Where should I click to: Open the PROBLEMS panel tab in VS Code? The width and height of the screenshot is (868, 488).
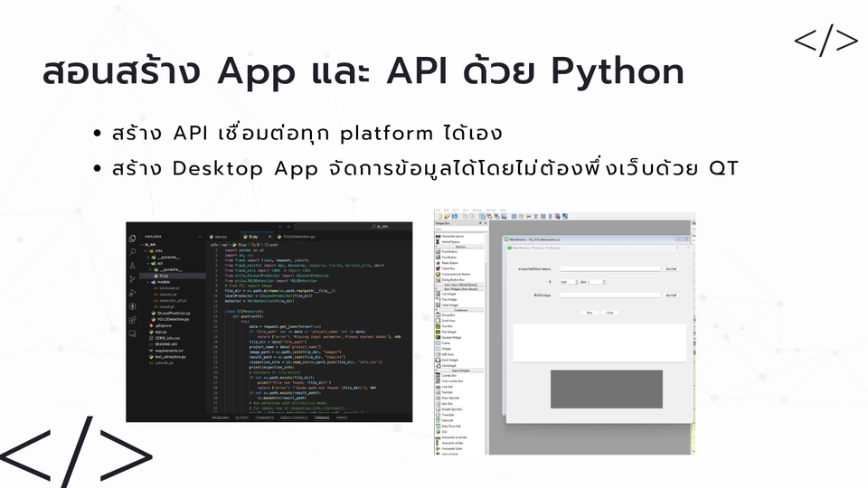click(x=221, y=418)
